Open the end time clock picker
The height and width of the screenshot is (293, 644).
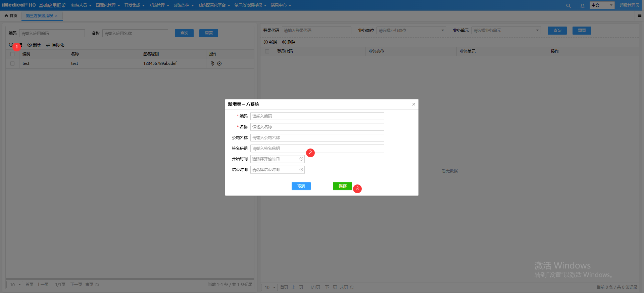pyautogui.click(x=301, y=170)
